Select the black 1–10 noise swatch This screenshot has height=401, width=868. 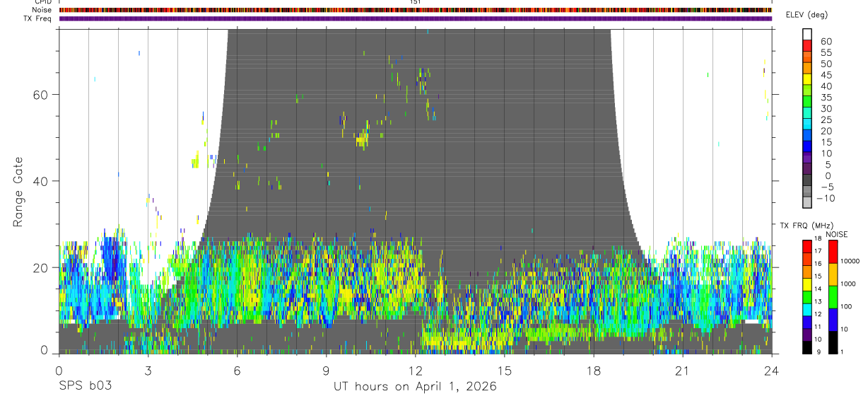833,342
